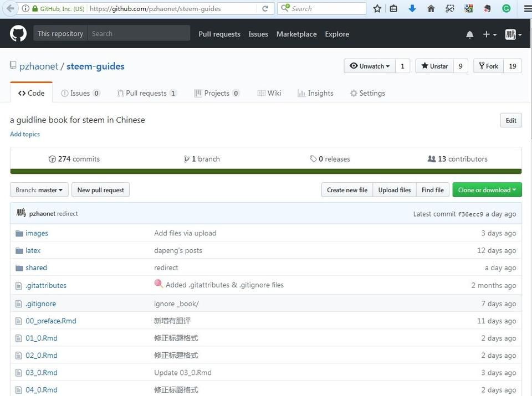The width and height of the screenshot is (532, 396).
Task: Toggle Unstar on the repository
Action: click(x=434, y=66)
